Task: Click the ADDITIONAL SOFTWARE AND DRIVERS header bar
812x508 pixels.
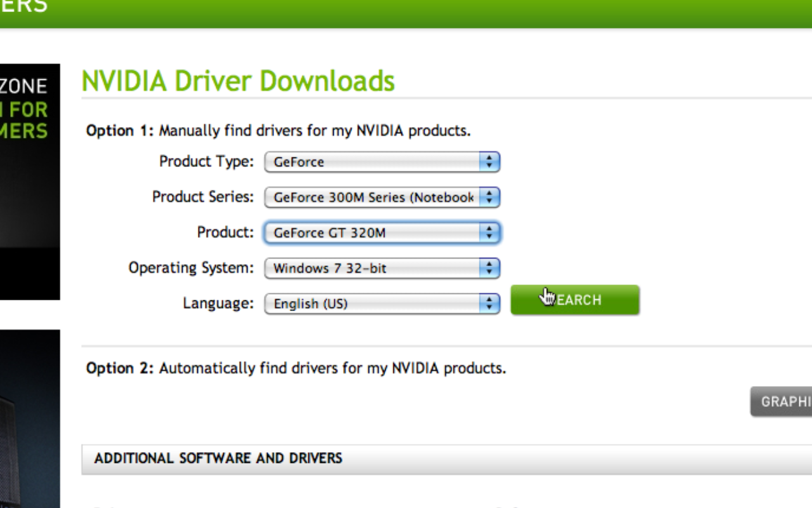Action: 447,458
